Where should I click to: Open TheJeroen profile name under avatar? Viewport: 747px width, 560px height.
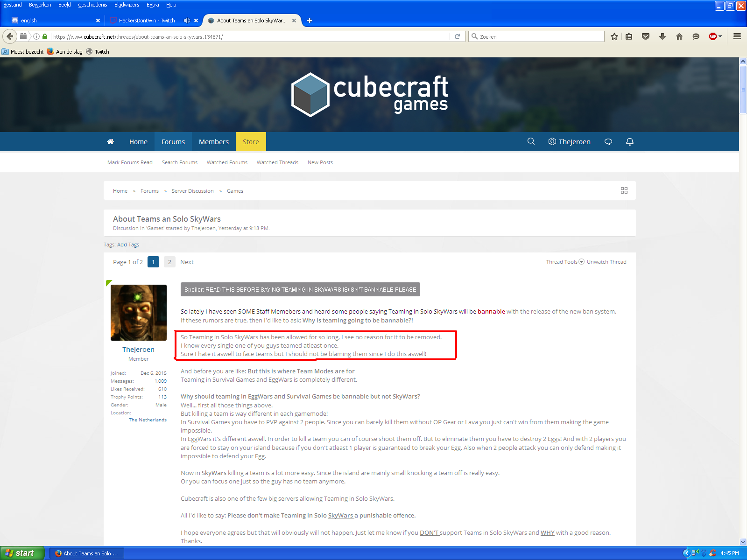click(x=138, y=350)
